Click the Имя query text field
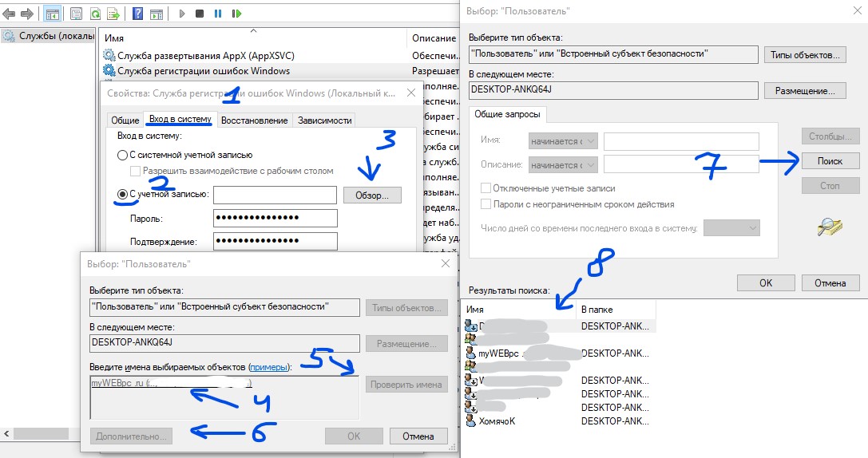This screenshot has height=458, width=868. (x=681, y=141)
